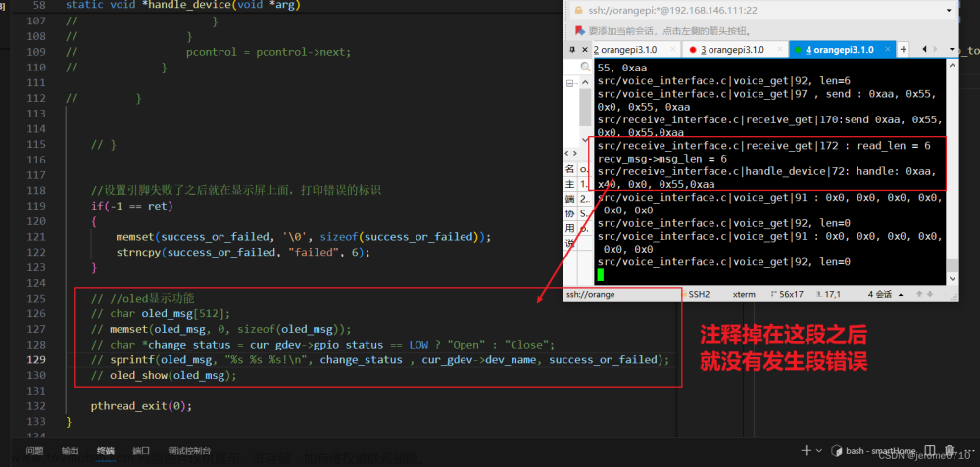The image size is (980, 467).
Task: Open the 端口 panel tab
Action: point(141,450)
